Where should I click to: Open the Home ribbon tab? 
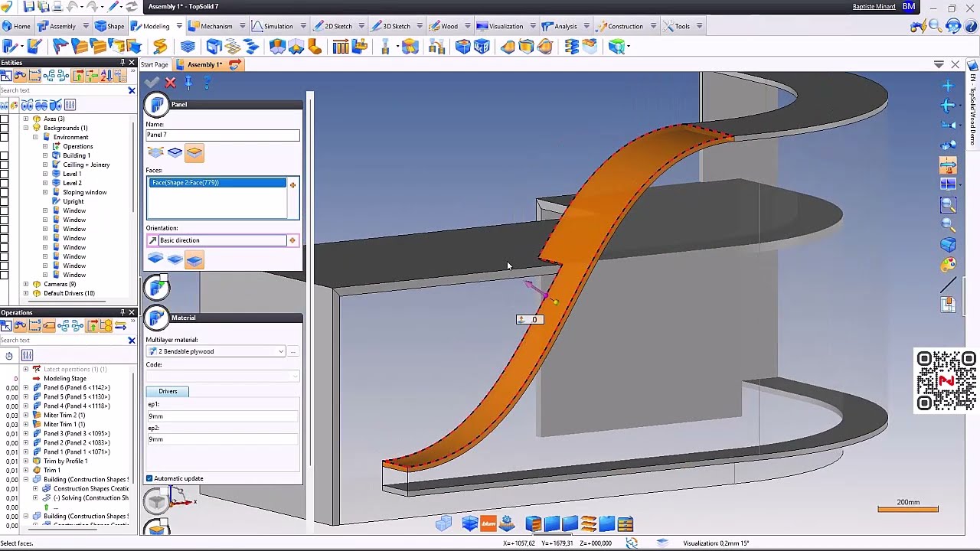(16, 26)
